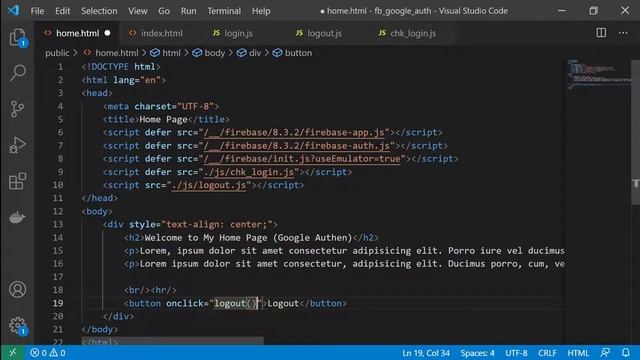
Task: Follow the firebase-app.js script link
Action: coord(294,132)
